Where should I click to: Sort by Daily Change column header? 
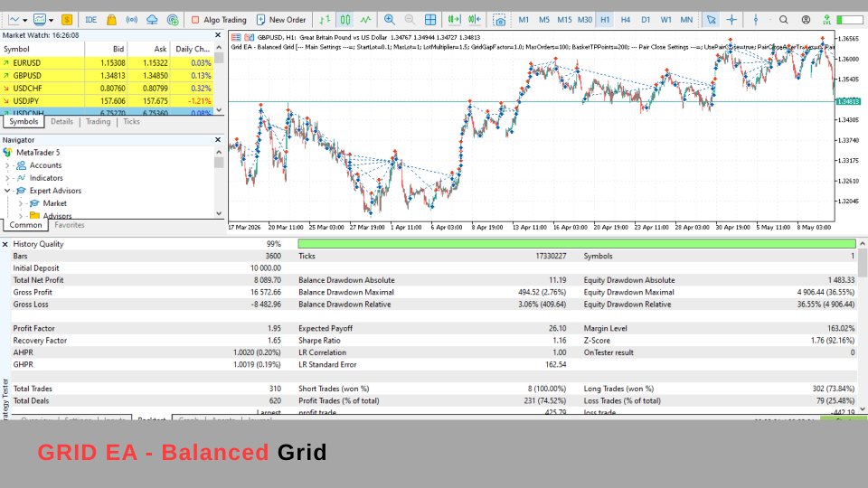coord(192,49)
